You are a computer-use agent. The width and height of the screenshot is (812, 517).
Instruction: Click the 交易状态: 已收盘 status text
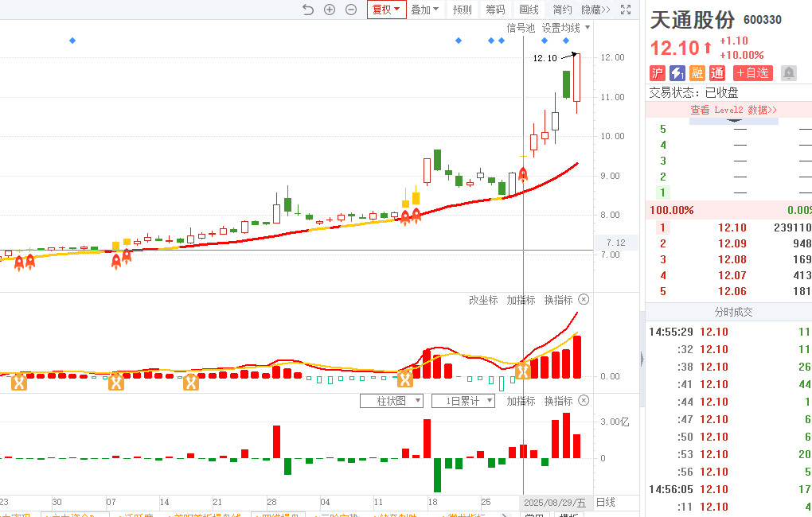[693, 92]
